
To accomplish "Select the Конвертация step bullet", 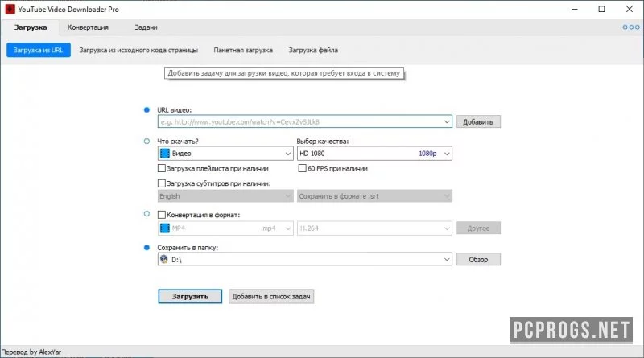I will (x=147, y=214).
